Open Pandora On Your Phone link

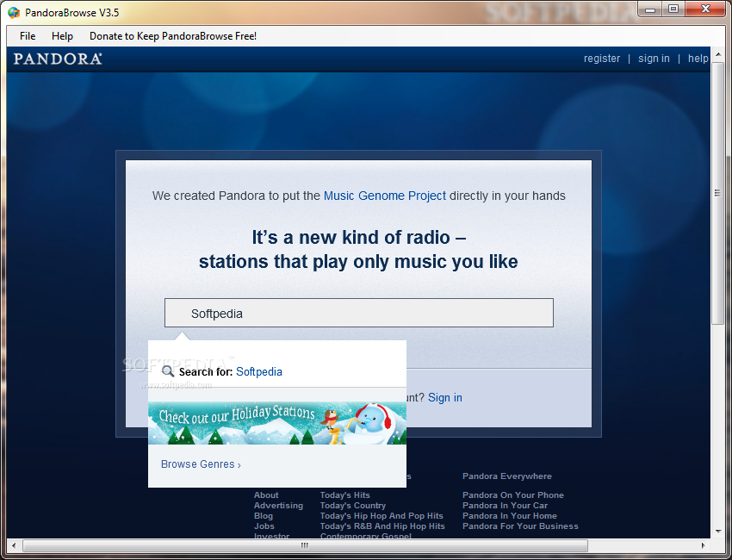(x=513, y=495)
